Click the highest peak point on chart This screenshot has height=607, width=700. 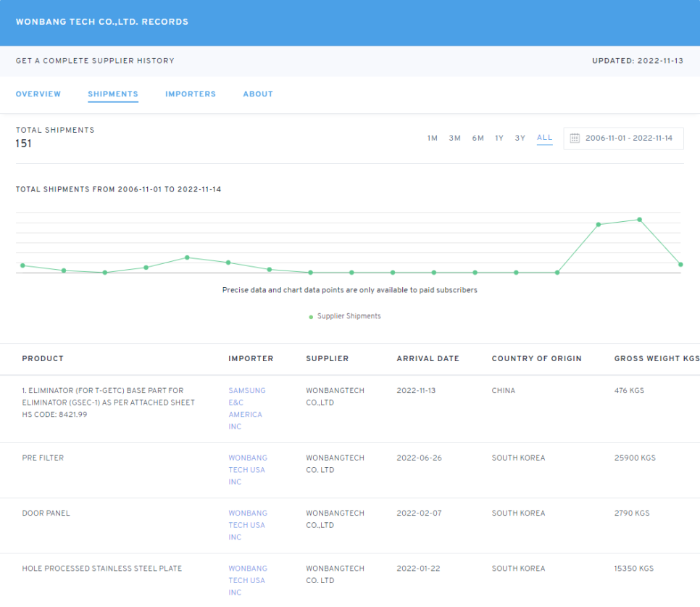639,220
